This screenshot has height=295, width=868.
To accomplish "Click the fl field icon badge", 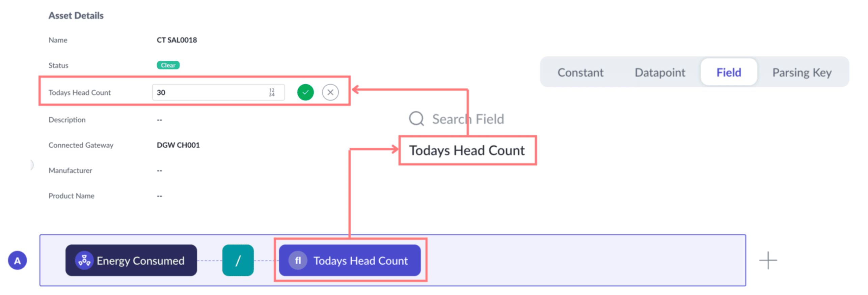I will (298, 260).
